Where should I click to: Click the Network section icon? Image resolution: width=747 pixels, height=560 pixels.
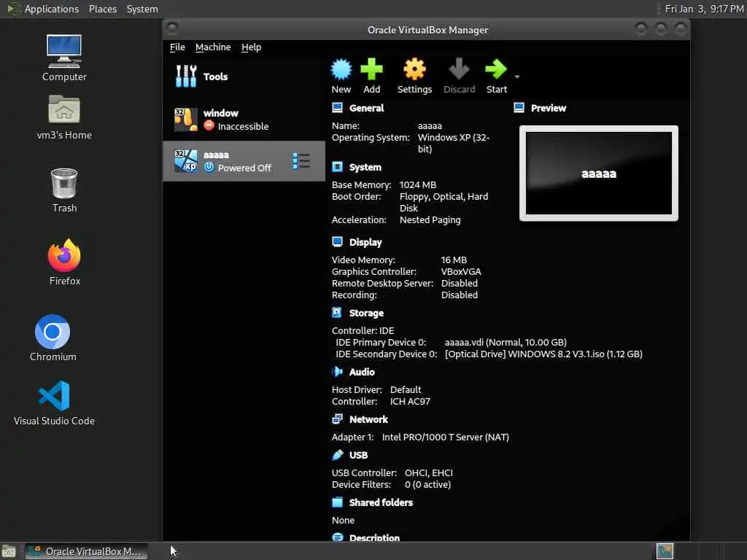[x=337, y=419]
